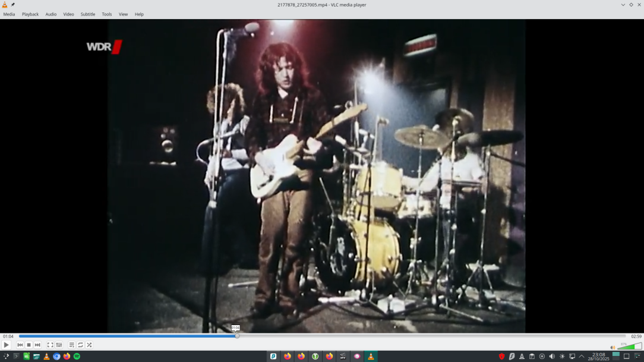
Task: Expand hidden system tray icons
Action: coord(582,356)
